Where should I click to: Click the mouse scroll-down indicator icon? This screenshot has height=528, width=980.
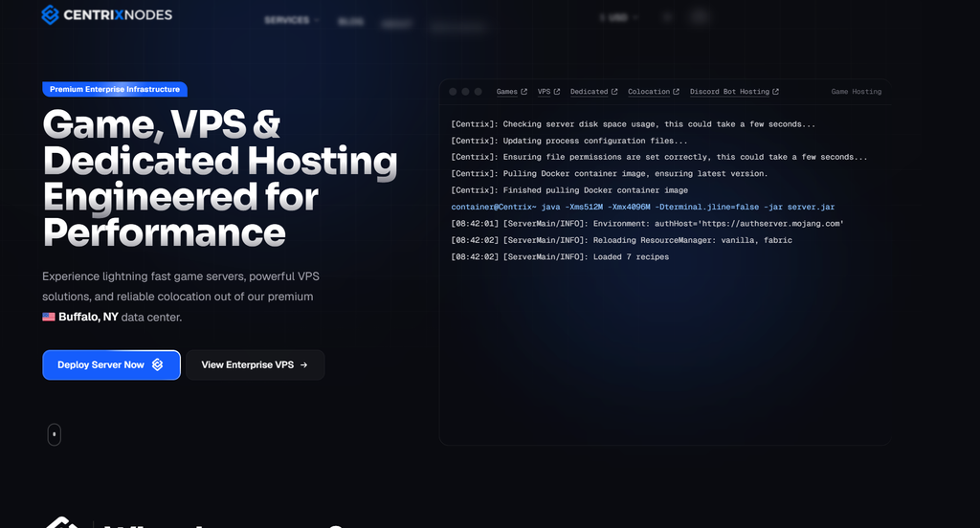click(x=55, y=434)
